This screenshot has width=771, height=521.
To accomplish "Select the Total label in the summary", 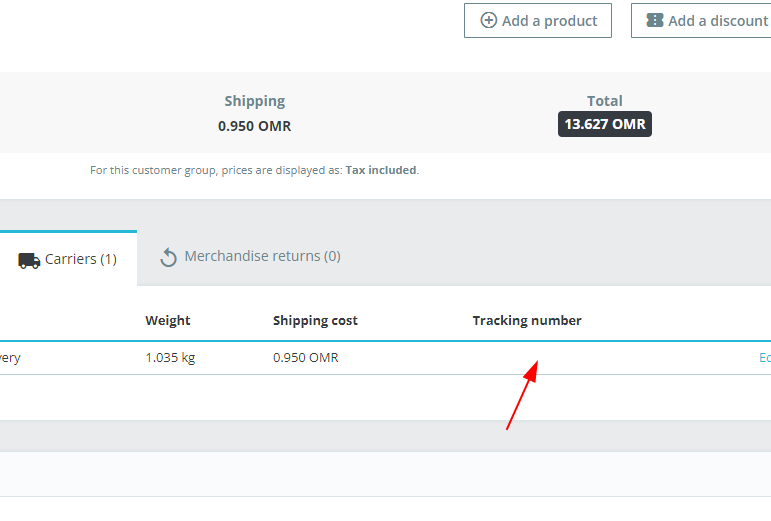I will click(x=605, y=101).
